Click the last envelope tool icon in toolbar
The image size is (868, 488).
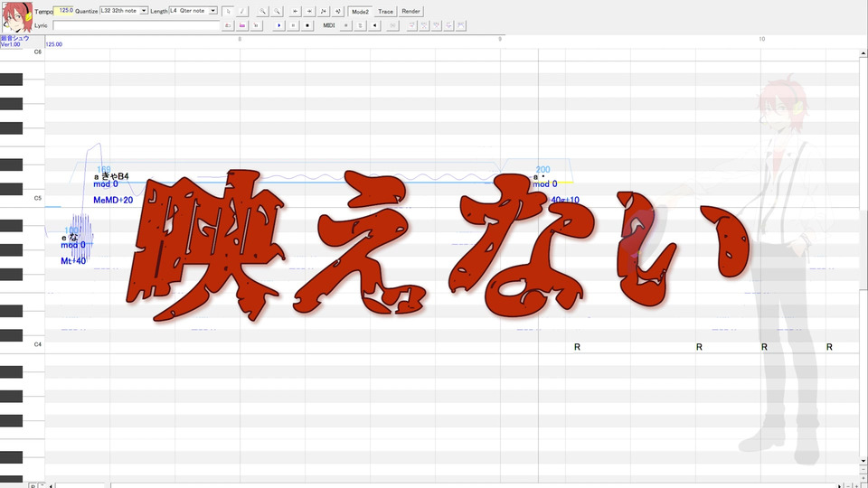461,25
